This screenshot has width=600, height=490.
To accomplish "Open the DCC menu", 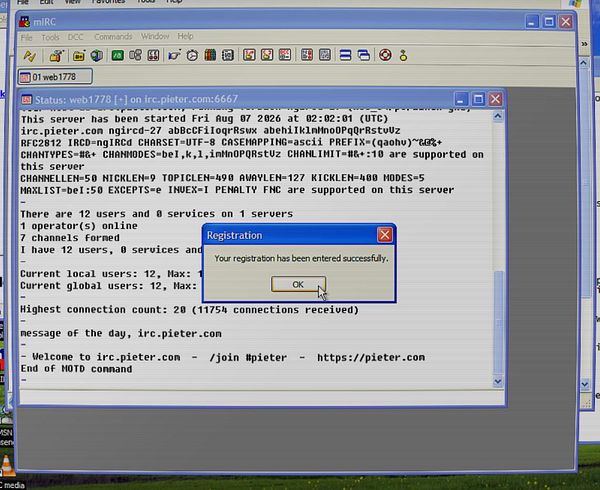I will tap(75, 37).
